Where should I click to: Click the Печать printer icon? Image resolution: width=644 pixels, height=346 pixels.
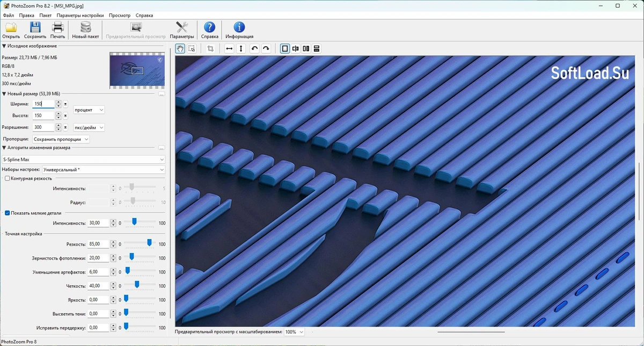58,27
